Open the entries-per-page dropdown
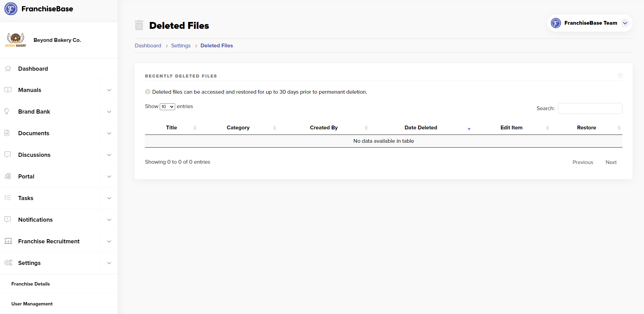This screenshot has width=644, height=314. (167, 107)
